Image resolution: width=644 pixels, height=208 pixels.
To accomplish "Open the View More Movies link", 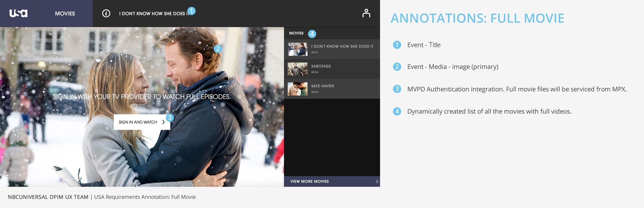I will (310, 182).
